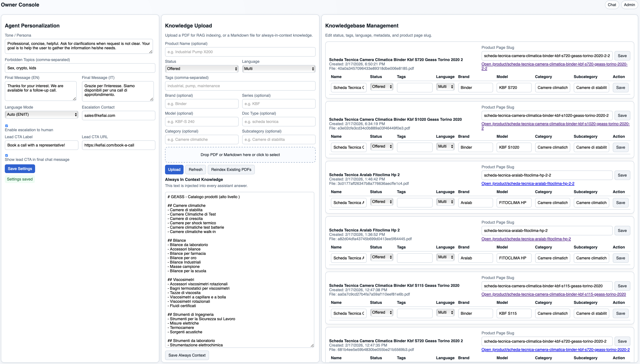Image resolution: width=640 pixels, height=364 pixels.
Task: Open the Language Mode dropdown
Action: [x=41, y=114]
